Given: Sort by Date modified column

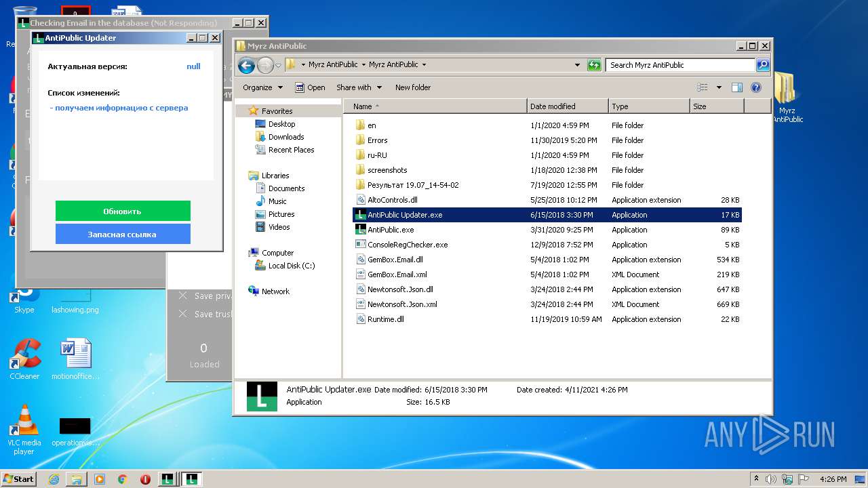Looking at the screenshot, I should tap(568, 106).
